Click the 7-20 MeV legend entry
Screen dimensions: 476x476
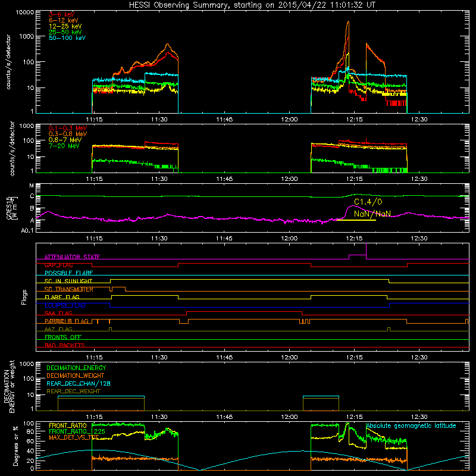[64, 146]
